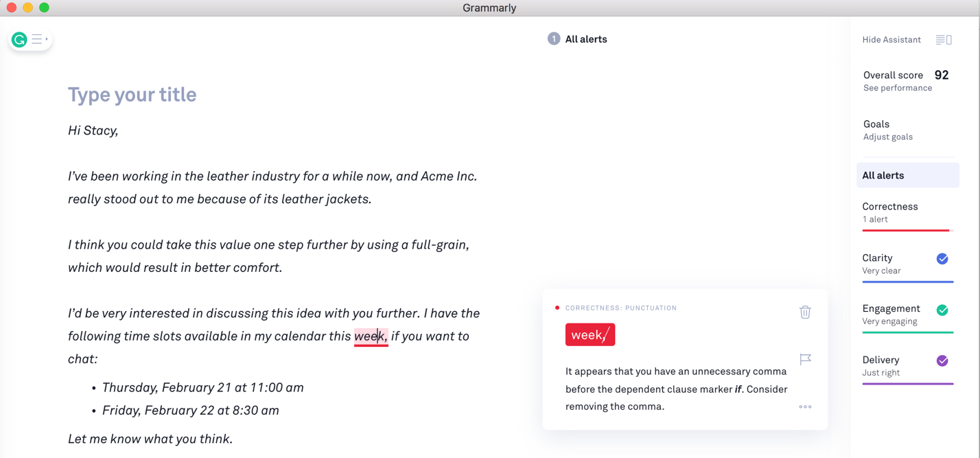The image size is (980, 458).
Task: Click the Type your title field
Action: 132,94
